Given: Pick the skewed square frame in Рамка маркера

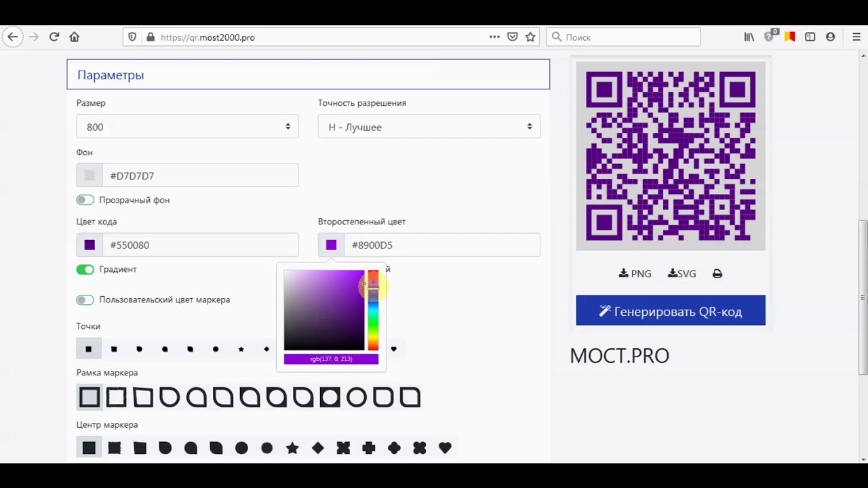Looking at the screenshot, I should pos(142,397).
